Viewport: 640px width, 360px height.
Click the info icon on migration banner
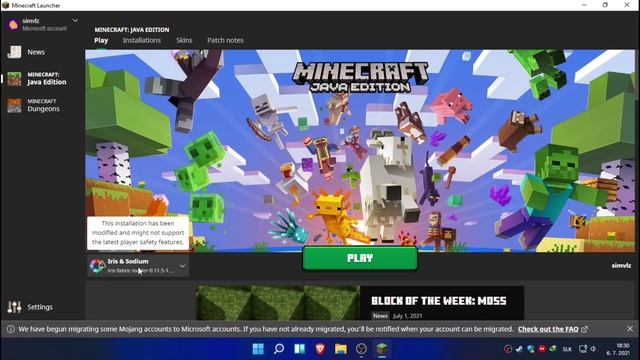(x=11, y=329)
